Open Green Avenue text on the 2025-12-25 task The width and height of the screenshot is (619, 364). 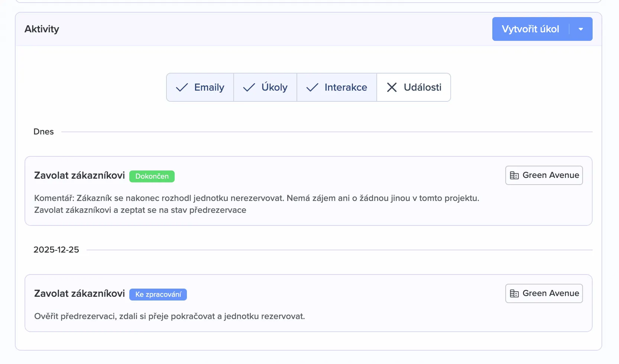pyautogui.click(x=551, y=293)
